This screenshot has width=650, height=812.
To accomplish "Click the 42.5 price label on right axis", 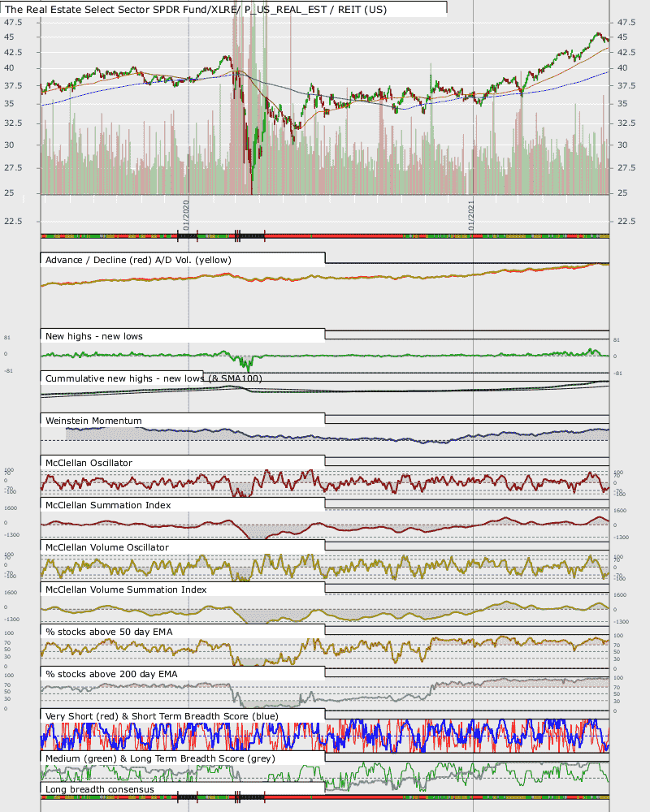I will click(x=626, y=52).
